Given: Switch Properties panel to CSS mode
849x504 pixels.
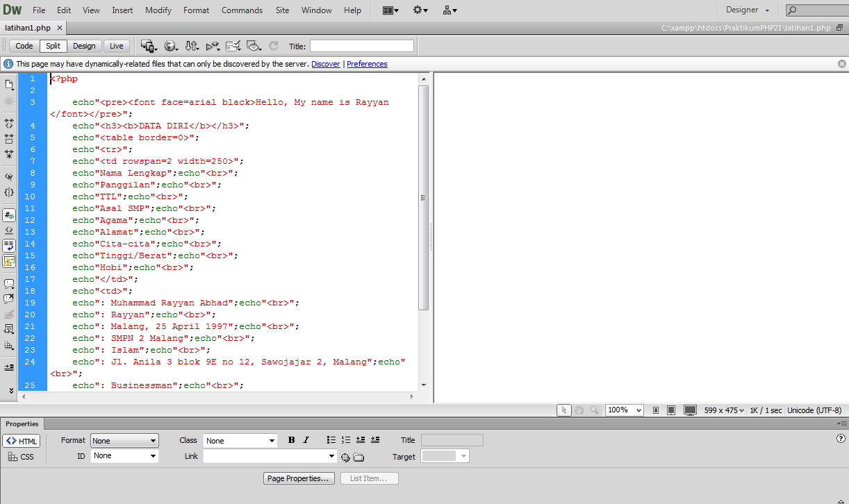Looking at the screenshot, I should 22,457.
